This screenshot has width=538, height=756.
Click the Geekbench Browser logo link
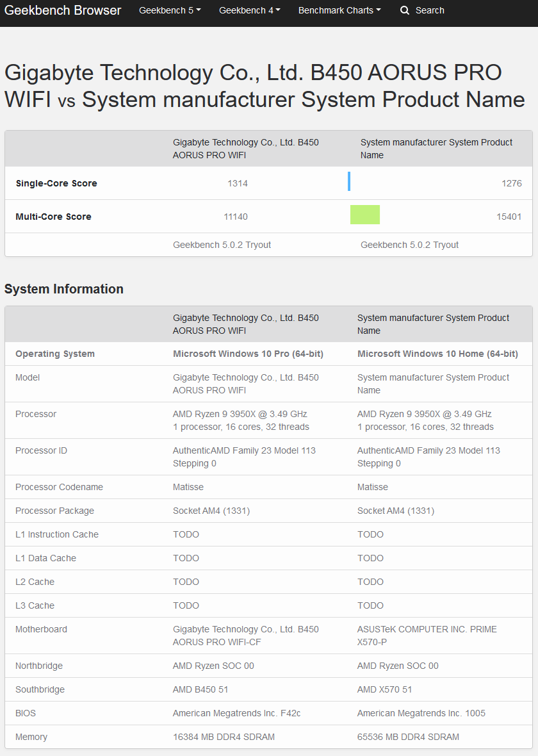click(63, 10)
